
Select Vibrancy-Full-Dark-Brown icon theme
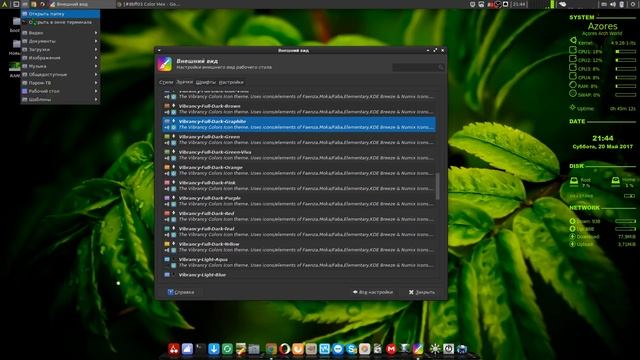(x=299, y=109)
